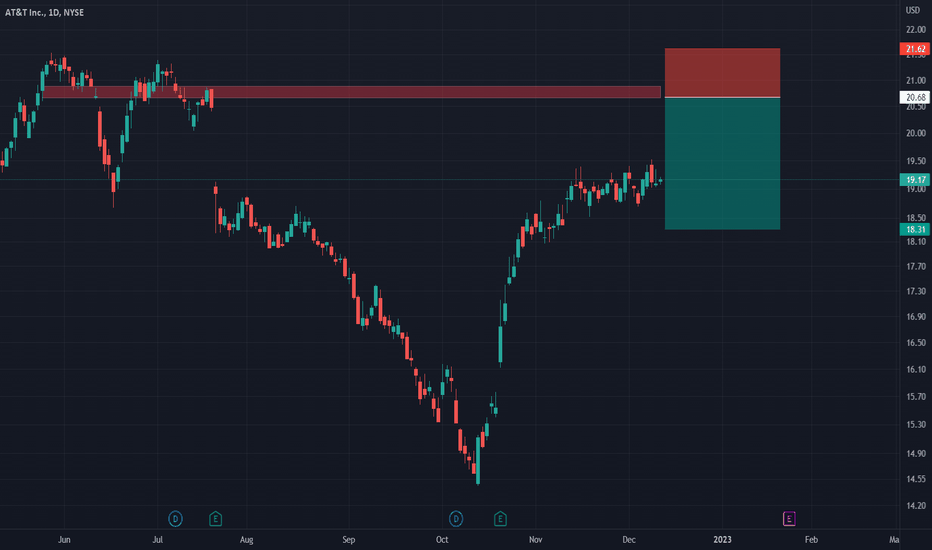
Task: Select the green 19.17 current price label
Action: (915, 180)
